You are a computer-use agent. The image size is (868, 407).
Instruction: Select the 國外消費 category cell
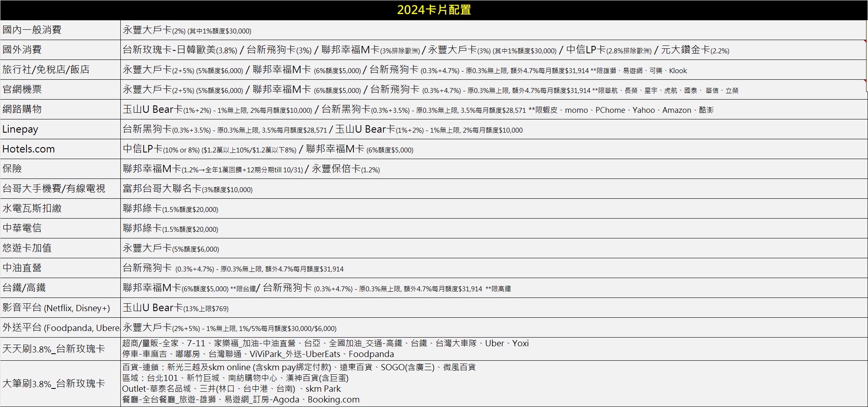coord(60,50)
